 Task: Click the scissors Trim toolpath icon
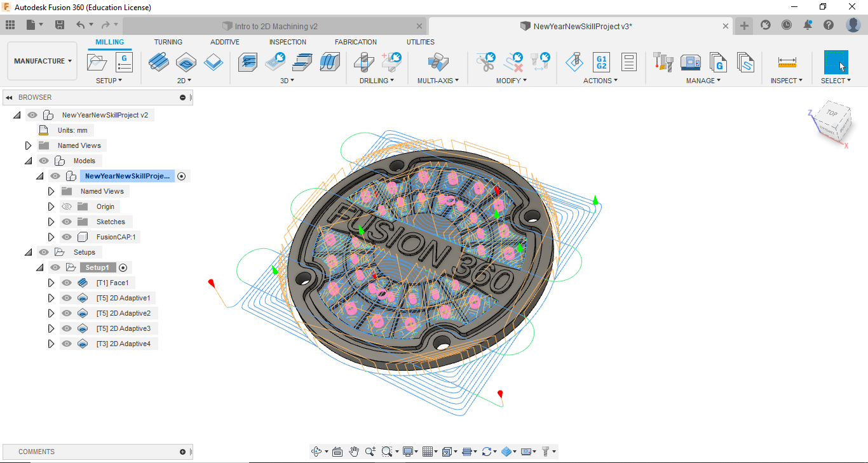pyautogui.click(x=486, y=62)
